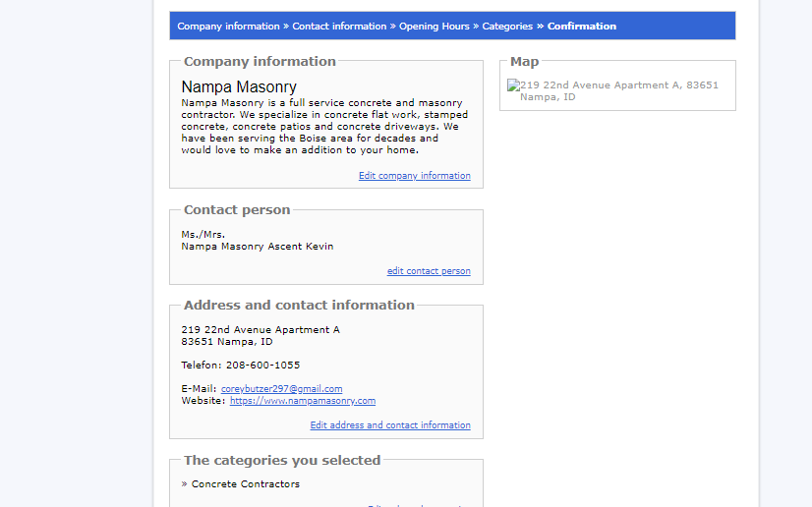Select the Confirmation step in breadcrumb
Viewport: 812px width, 507px height.
(x=582, y=27)
